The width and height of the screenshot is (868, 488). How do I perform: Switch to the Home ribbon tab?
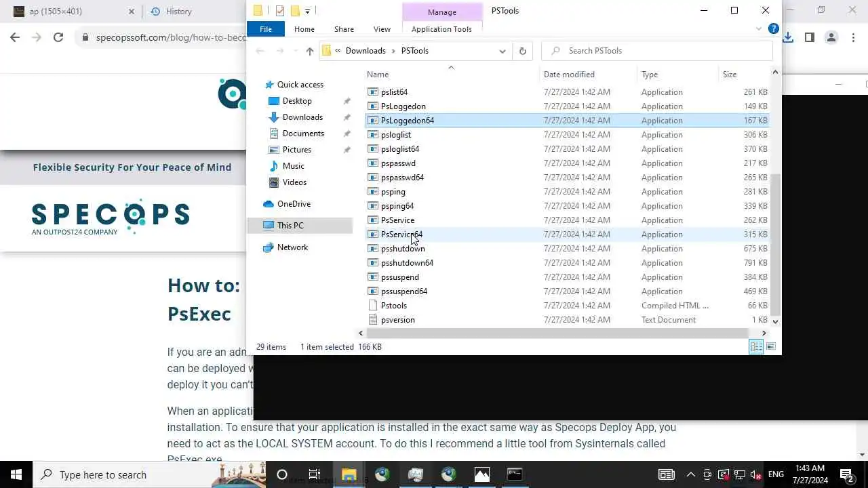[x=304, y=29]
